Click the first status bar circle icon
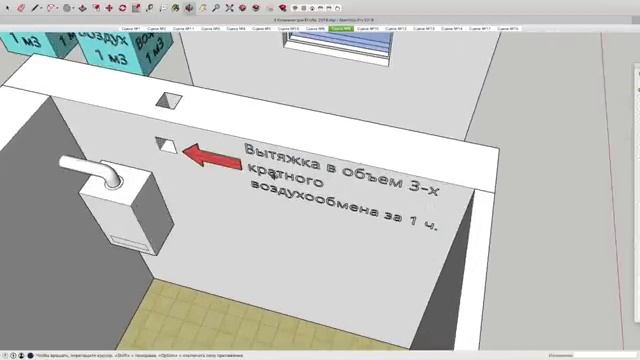This screenshot has height=360, width=640. point(6,356)
